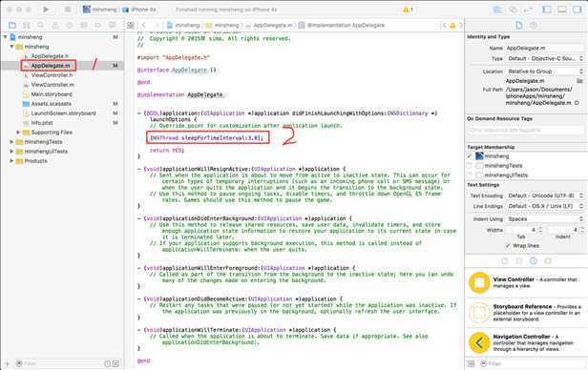
Task: Open the Indent Using Spaces dropdown
Action: 545,218
